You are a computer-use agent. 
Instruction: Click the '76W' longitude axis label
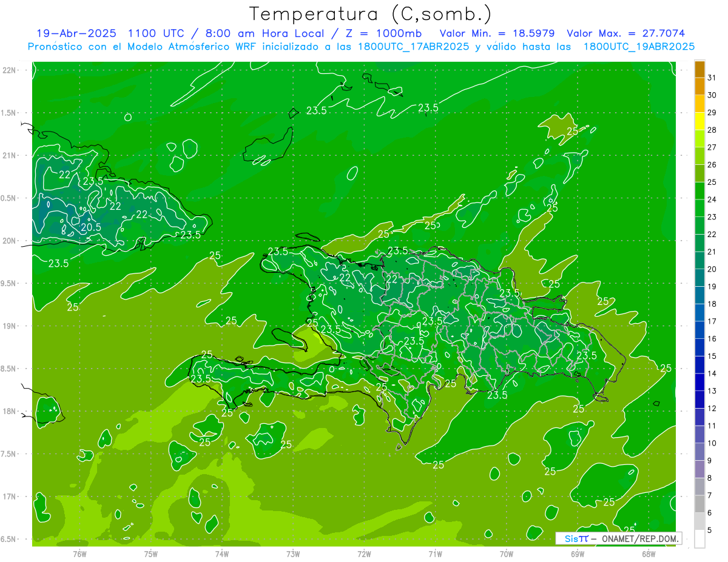[79, 553]
